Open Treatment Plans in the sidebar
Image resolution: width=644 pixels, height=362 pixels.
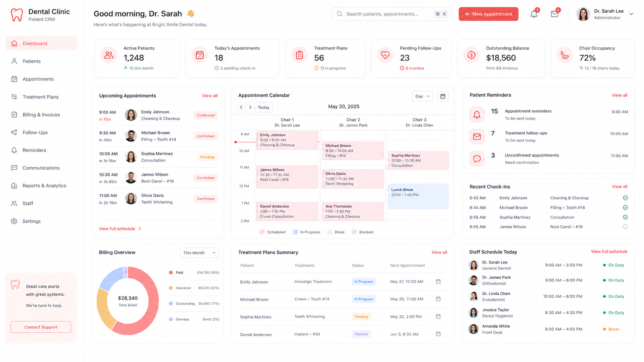pyautogui.click(x=41, y=97)
